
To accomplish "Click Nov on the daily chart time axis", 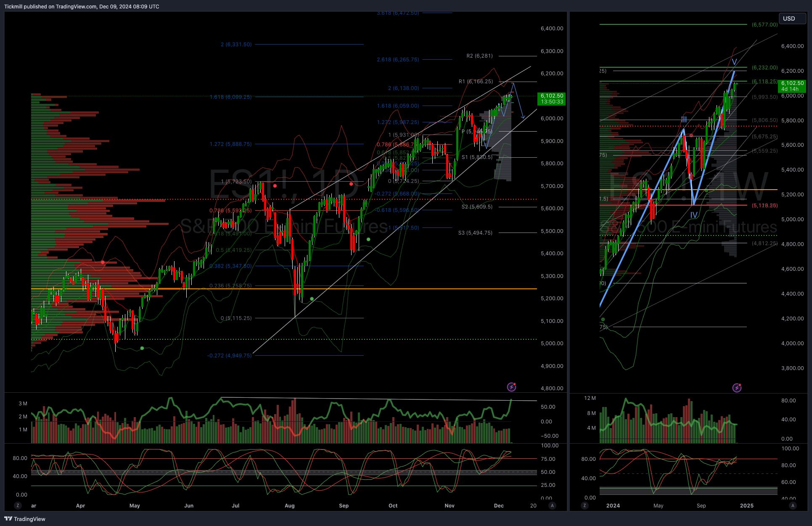I will click(x=450, y=505).
